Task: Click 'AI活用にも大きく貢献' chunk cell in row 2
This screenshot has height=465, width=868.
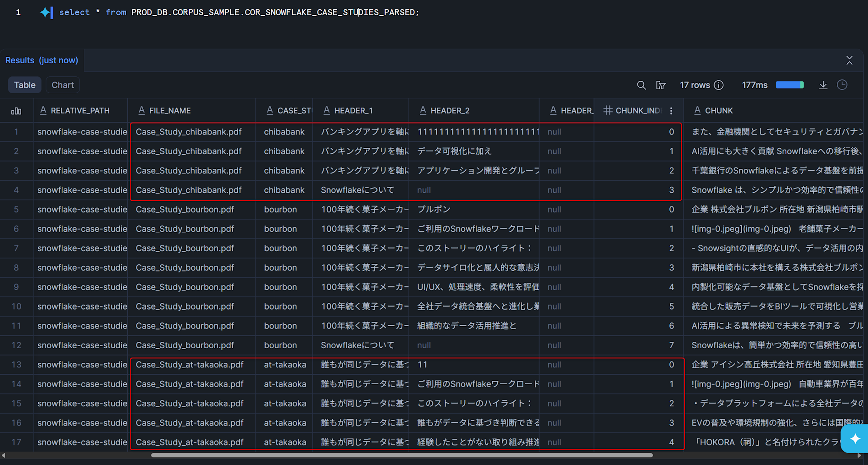Action: click(773, 151)
